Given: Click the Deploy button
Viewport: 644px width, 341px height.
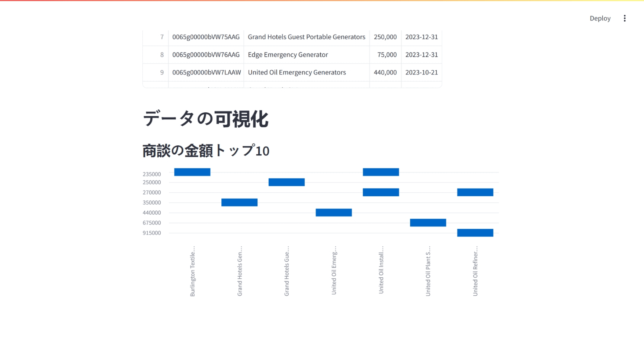Looking at the screenshot, I should [600, 18].
